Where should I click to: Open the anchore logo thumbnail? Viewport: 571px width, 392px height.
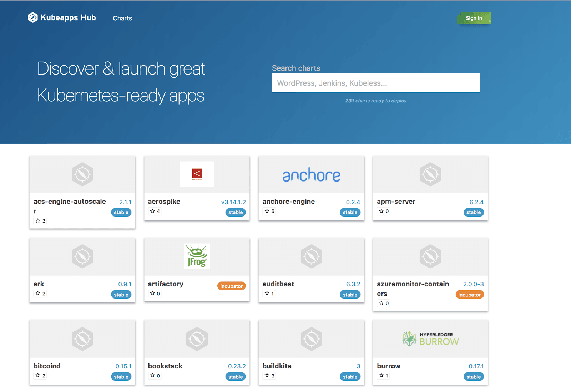(x=311, y=175)
